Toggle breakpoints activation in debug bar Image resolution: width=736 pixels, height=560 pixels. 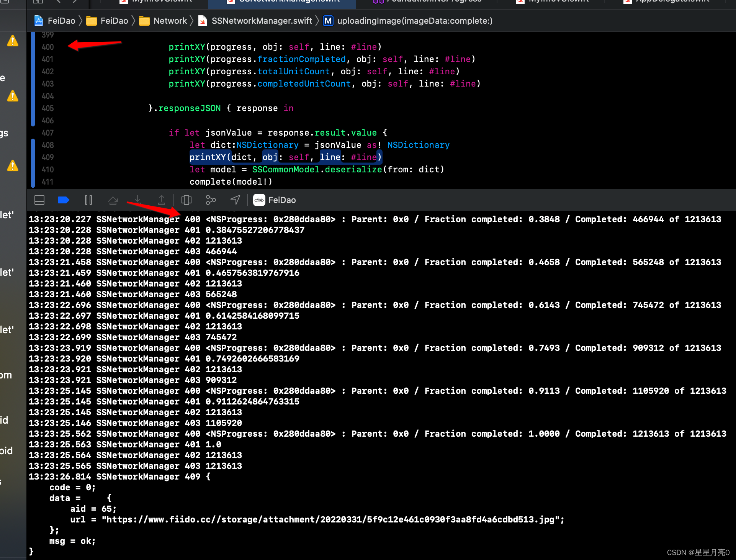click(x=64, y=200)
